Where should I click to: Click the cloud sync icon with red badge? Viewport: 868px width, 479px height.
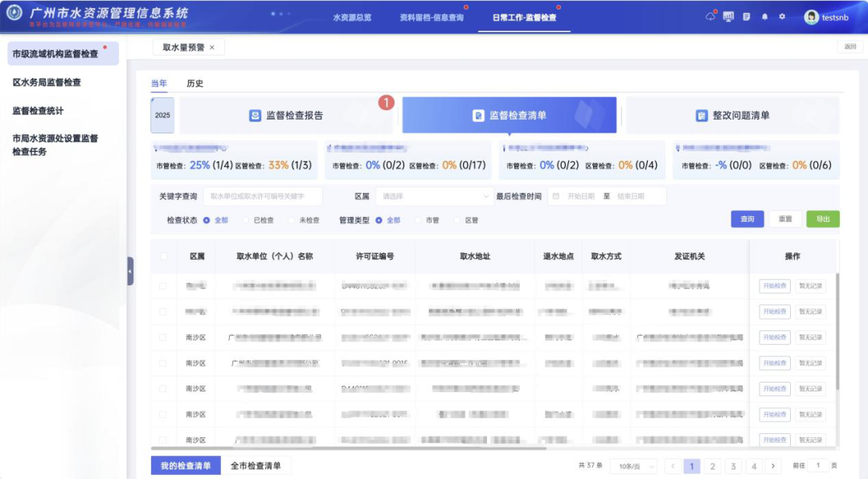pyautogui.click(x=710, y=17)
